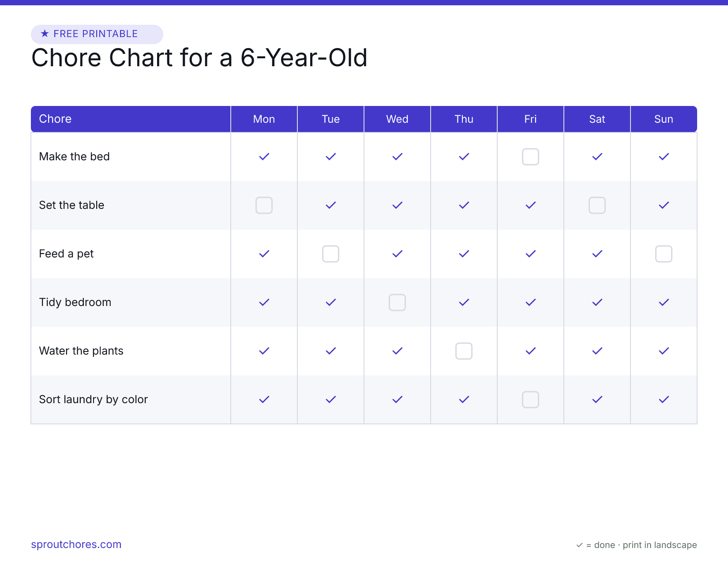This screenshot has width=728, height=563.
Task: Click the Set the table Tuesday checkmark
Action: coord(330,205)
